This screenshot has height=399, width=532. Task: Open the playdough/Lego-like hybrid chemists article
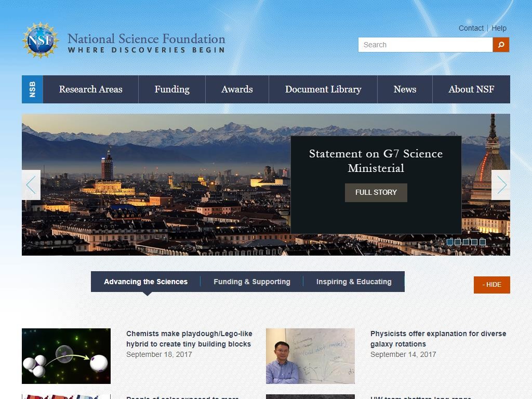[x=189, y=339]
